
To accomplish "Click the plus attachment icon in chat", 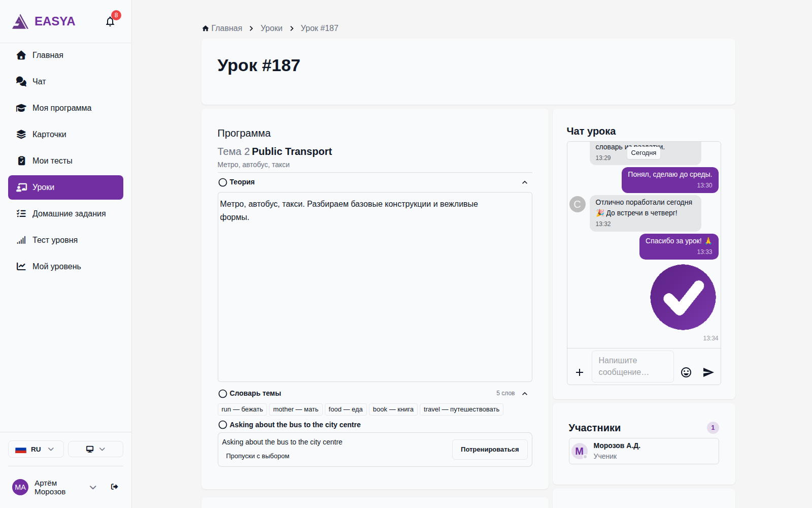I will pos(580,372).
